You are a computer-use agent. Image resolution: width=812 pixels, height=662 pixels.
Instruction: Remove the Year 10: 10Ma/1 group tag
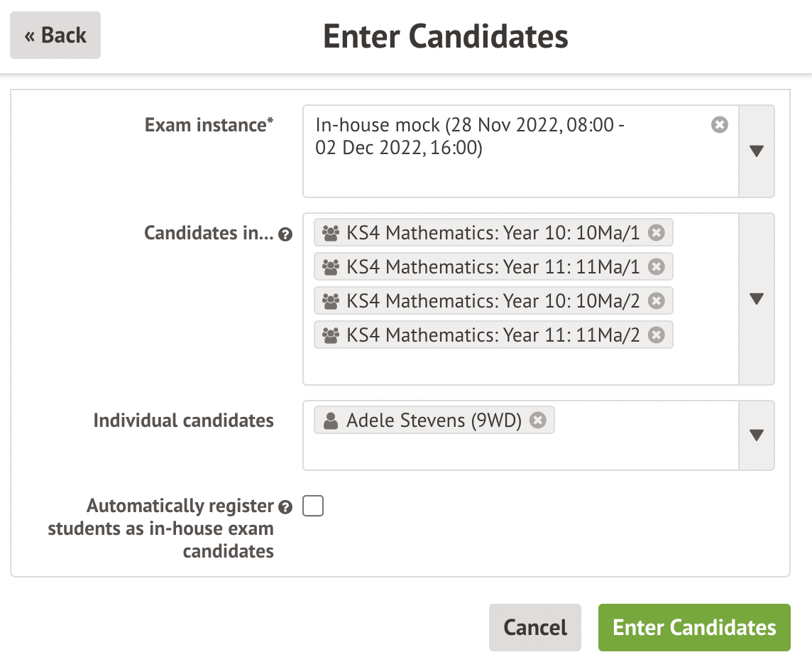[657, 232]
